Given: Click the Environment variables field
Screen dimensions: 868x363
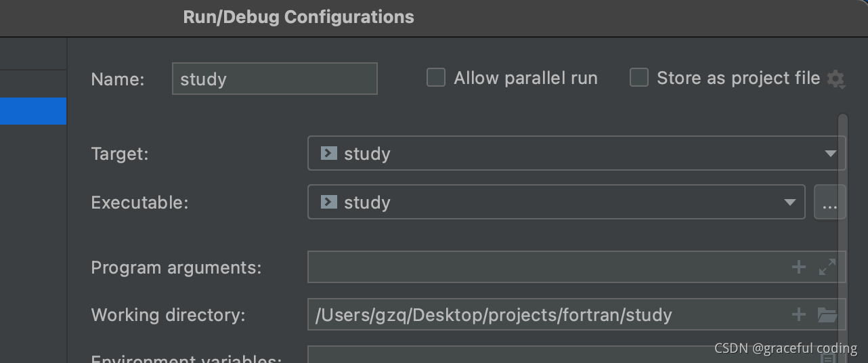Looking at the screenshot, I should pos(562,355).
